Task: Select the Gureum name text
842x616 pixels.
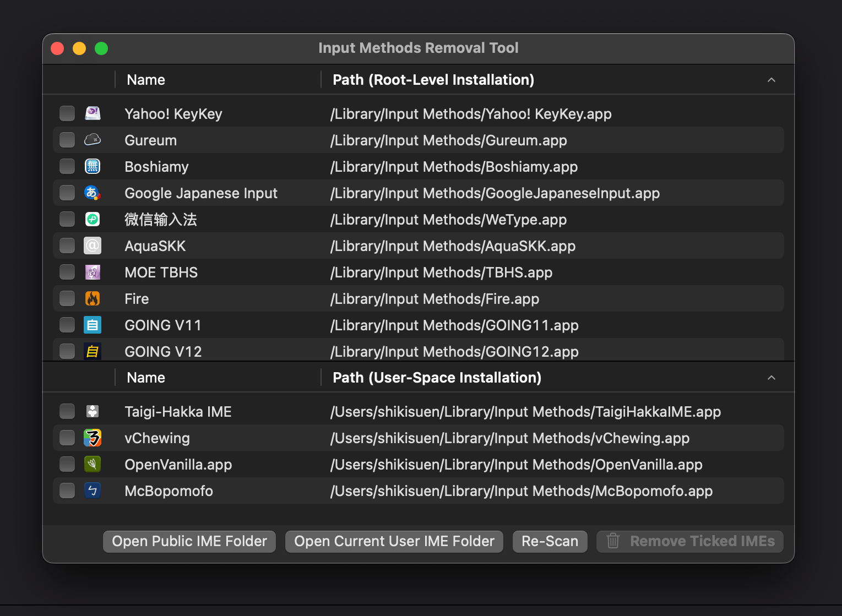Action: (x=151, y=140)
